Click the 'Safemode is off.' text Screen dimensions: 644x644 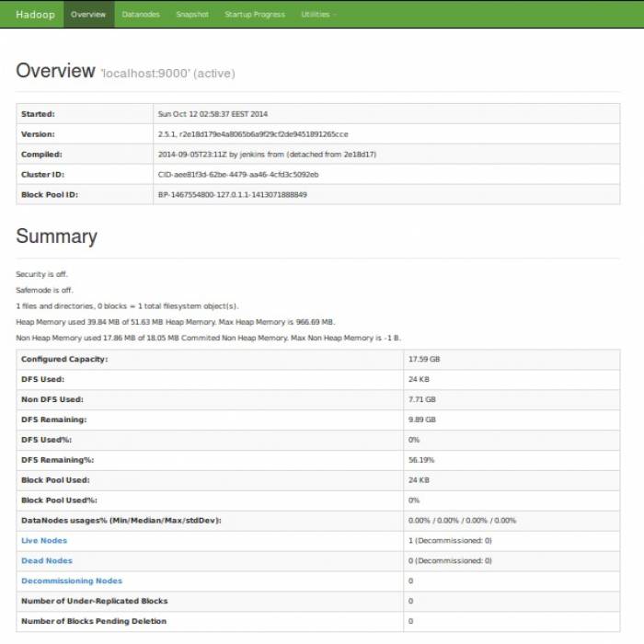click(44, 290)
